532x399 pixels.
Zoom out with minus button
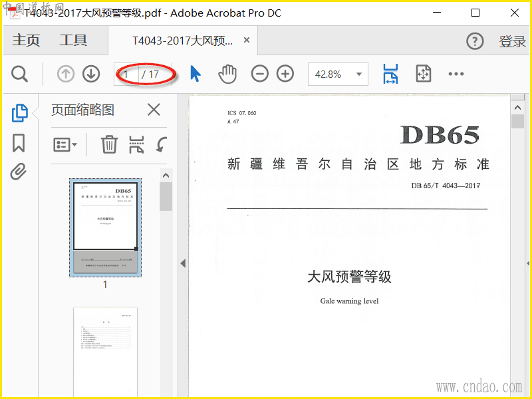click(x=259, y=74)
